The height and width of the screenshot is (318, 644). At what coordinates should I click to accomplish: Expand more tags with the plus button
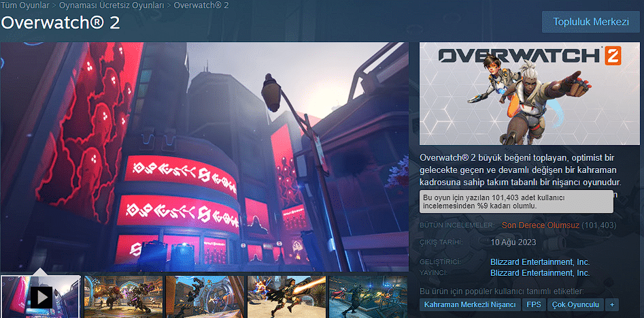coord(612,305)
